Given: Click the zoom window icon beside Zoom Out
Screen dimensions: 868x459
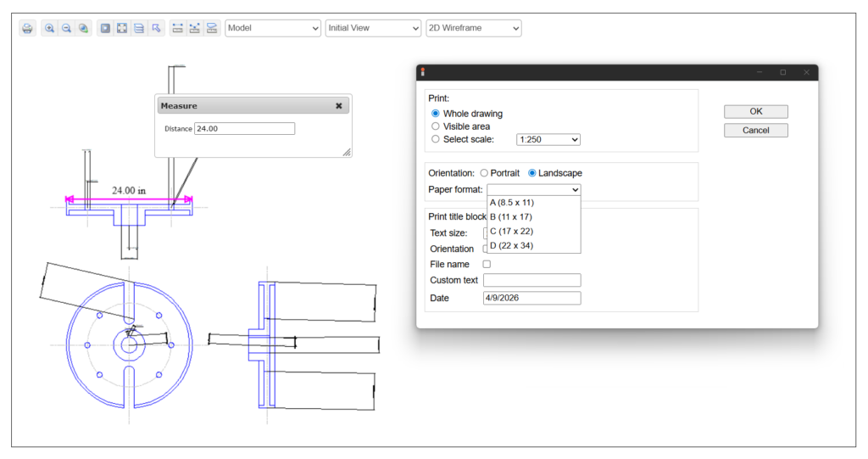Looking at the screenshot, I should click(83, 28).
